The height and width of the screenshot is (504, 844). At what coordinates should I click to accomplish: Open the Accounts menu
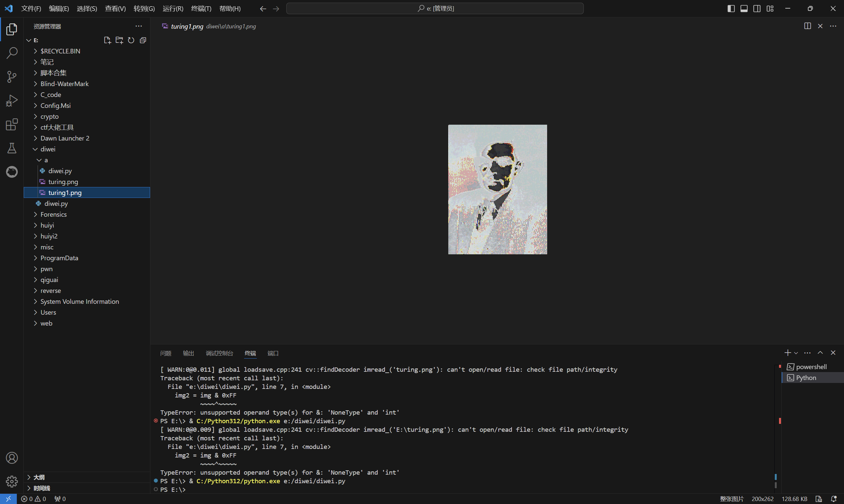[x=12, y=458]
